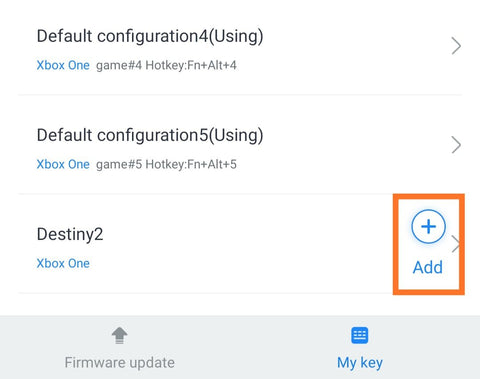Viewport: 480px width, 379px height.
Task: Click the Add text label
Action: click(428, 267)
